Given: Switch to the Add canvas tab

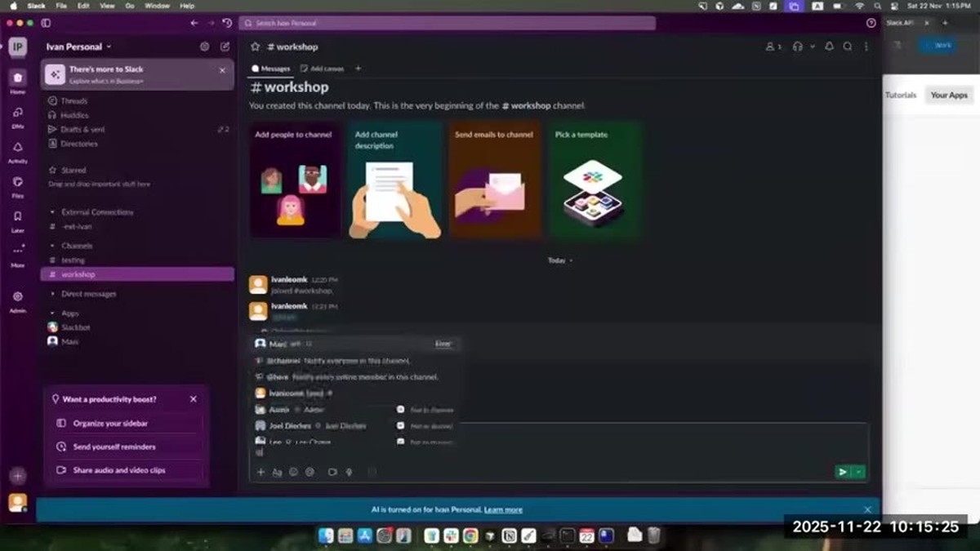Looking at the screenshot, I should [x=322, y=69].
